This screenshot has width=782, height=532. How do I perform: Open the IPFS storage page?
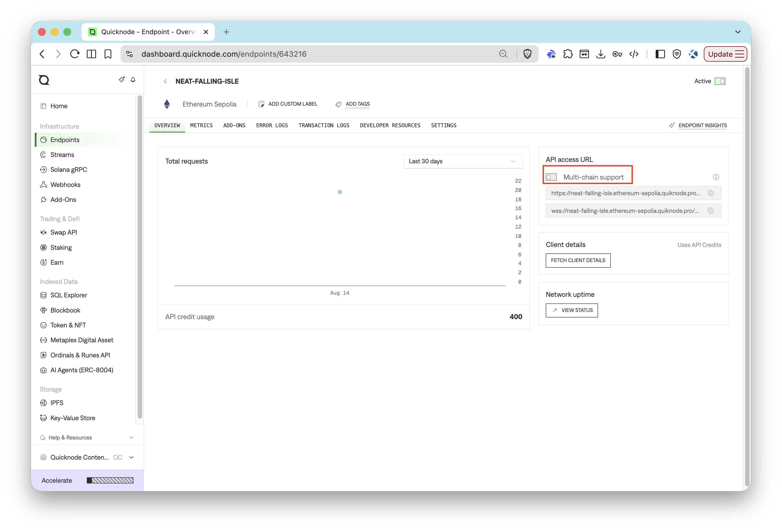56,403
